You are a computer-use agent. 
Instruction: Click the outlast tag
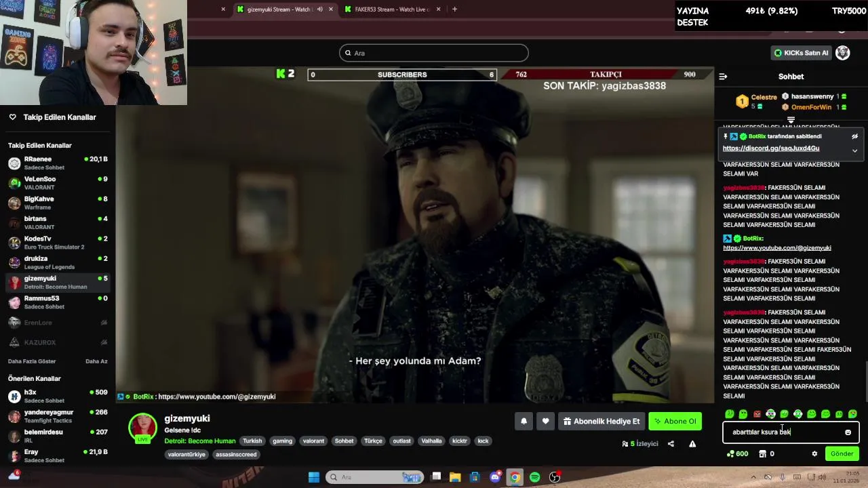[x=401, y=441]
